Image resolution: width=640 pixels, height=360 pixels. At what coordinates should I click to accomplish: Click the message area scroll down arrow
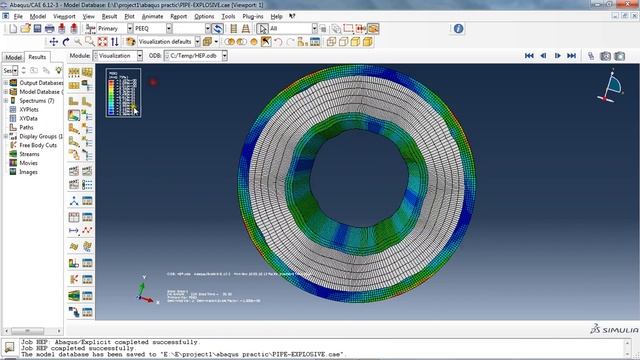[x=628, y=354]
